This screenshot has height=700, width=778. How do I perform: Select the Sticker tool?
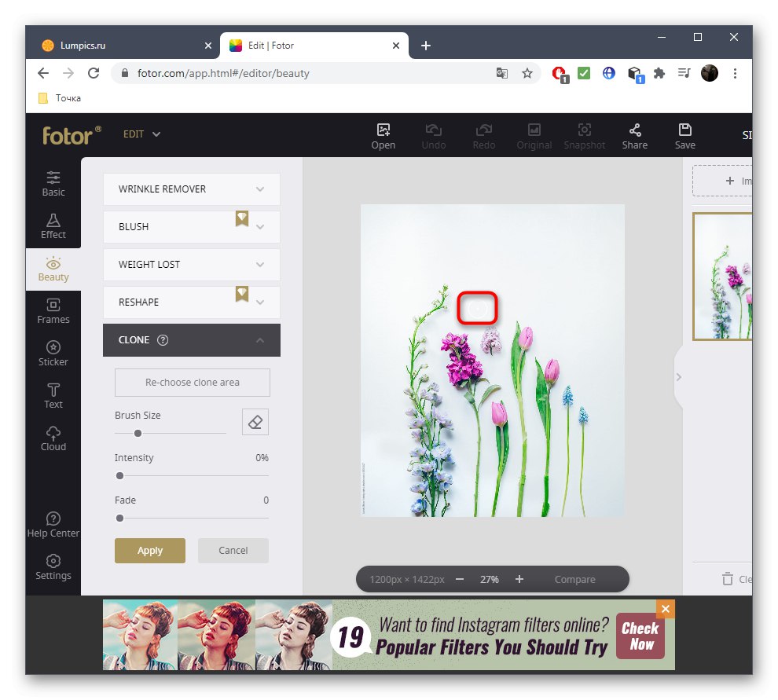(53, 354)
